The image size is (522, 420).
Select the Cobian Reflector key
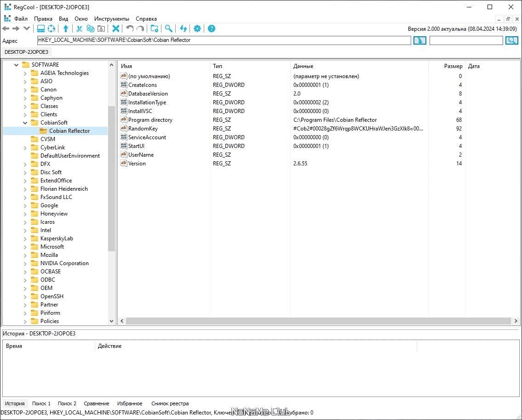coord(69,131)
